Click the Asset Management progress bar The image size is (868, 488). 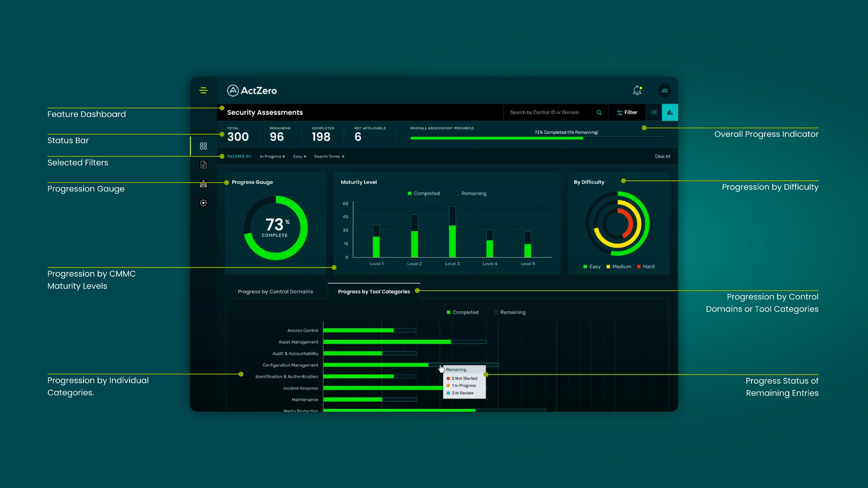tap(405, 342)
